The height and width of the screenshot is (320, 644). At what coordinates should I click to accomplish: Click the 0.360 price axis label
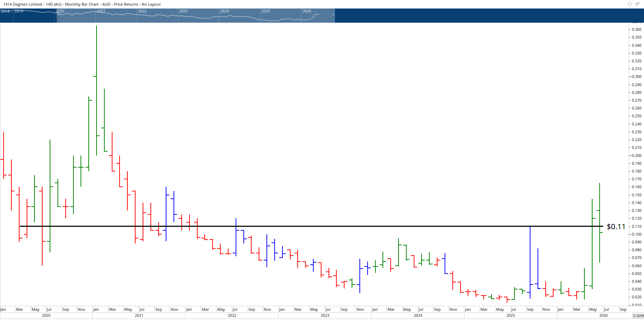(637, 29)
